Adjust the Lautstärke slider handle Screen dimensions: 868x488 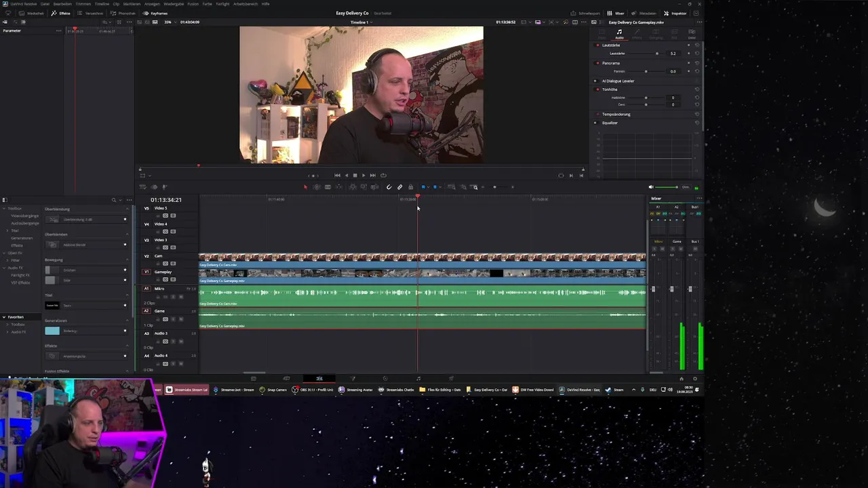[656, 54]
